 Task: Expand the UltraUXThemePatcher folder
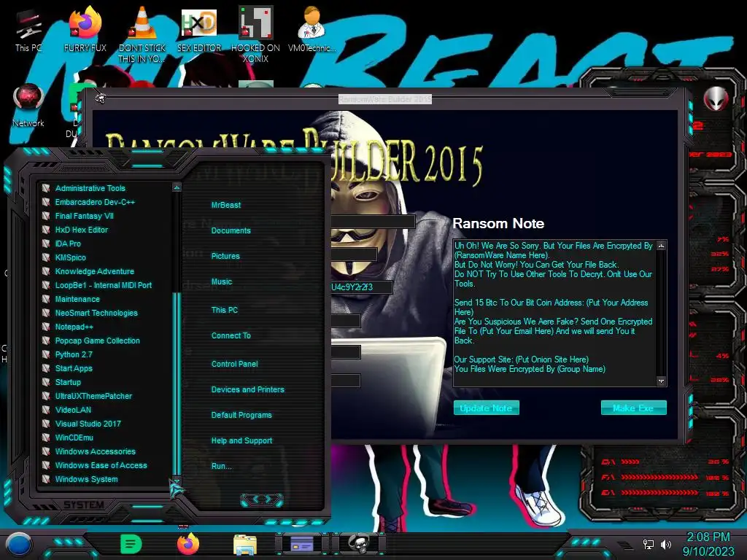[93, 396]
